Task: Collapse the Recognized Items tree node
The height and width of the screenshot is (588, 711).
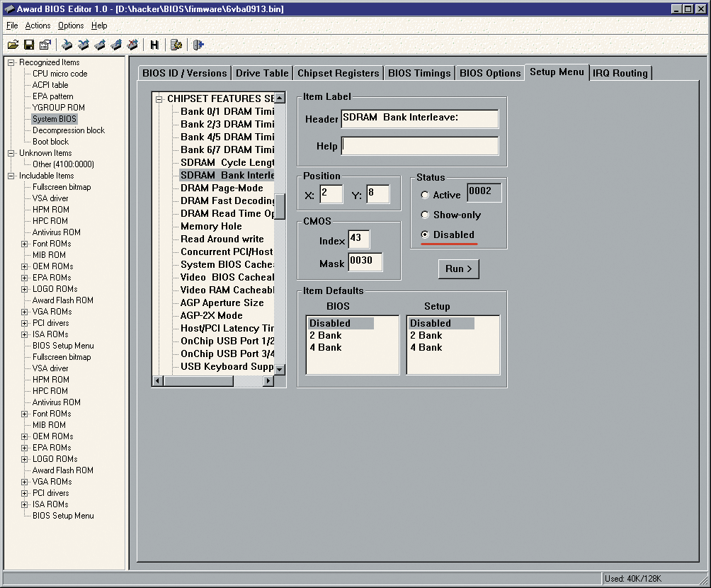Action: point(11,62)
